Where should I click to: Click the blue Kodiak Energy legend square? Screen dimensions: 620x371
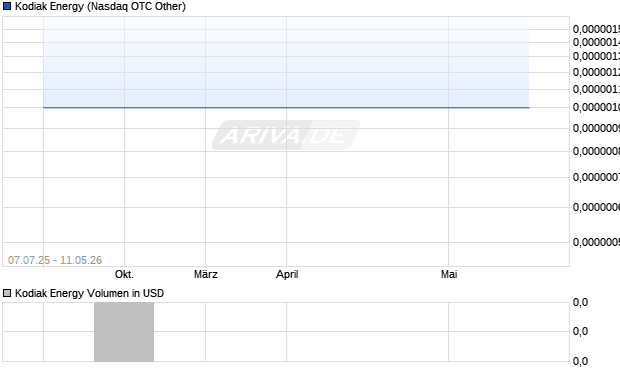click(7, 6)
